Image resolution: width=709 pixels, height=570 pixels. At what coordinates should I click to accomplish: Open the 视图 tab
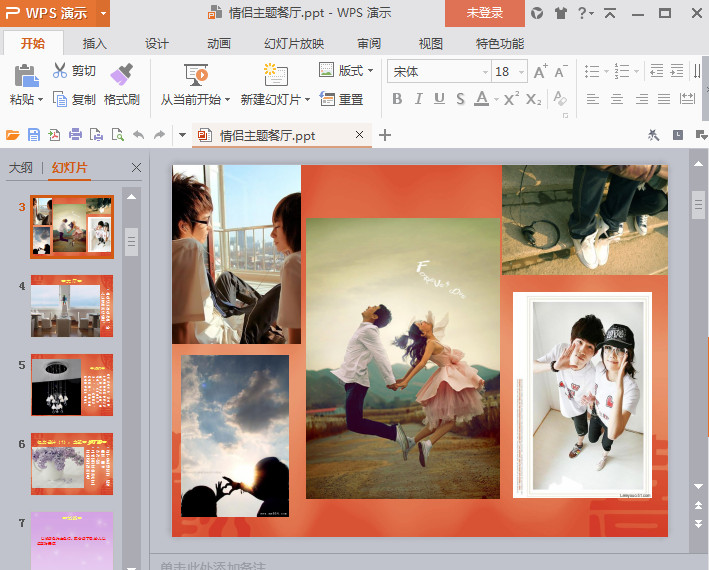click(430, 44)
